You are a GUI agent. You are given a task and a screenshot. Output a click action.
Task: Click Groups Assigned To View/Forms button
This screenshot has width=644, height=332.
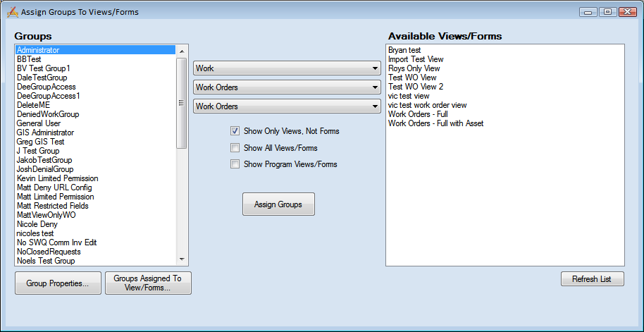[148, 283]
